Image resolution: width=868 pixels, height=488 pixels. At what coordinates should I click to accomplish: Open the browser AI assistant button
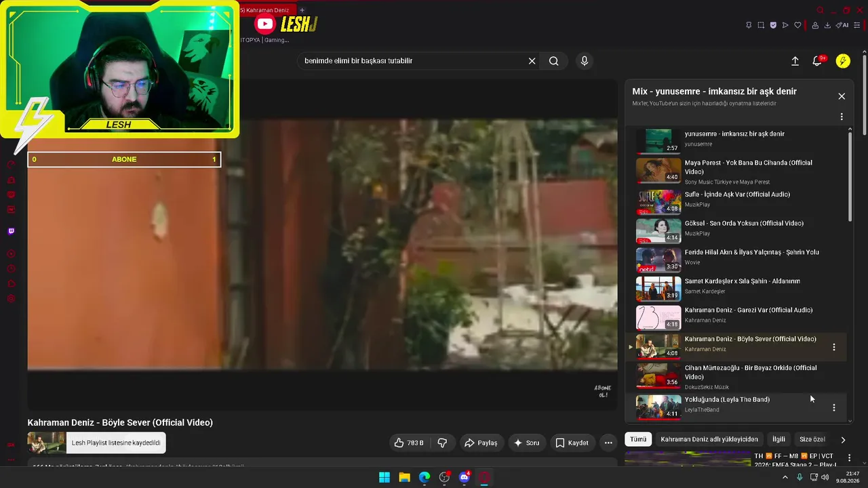[x=842, y=25]
